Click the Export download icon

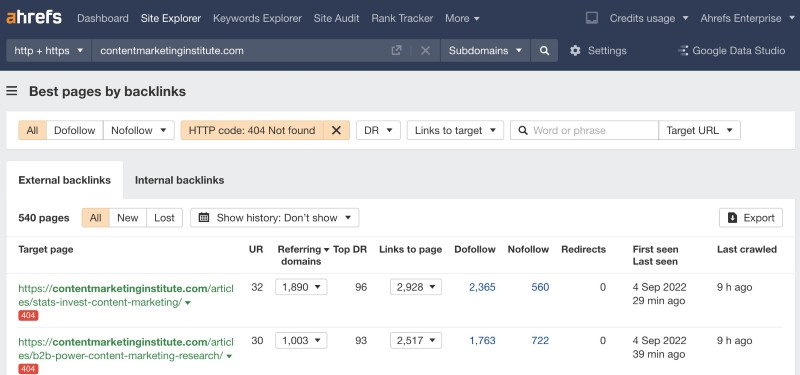[733, 218]
